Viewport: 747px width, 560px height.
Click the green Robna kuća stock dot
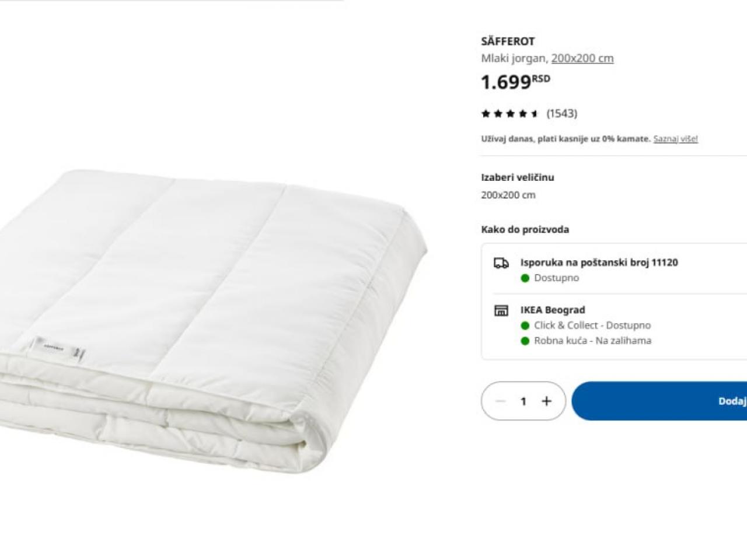(525, 341)
